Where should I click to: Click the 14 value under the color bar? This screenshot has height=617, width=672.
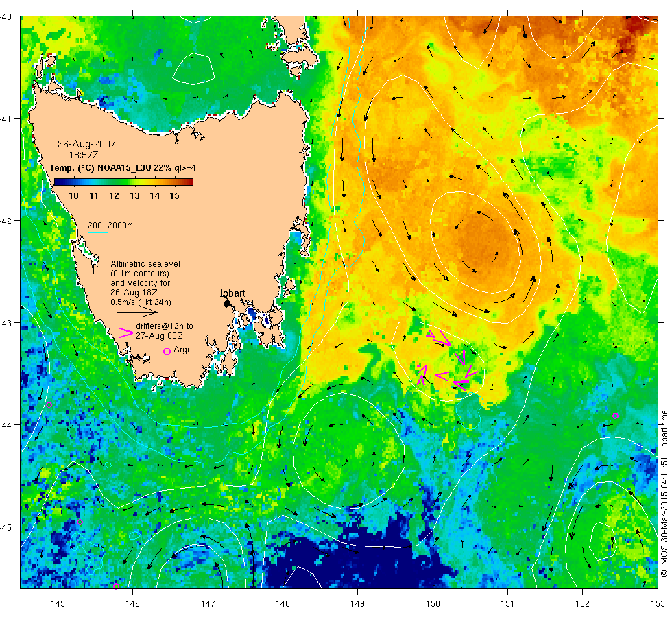click(x=155, y=196)
